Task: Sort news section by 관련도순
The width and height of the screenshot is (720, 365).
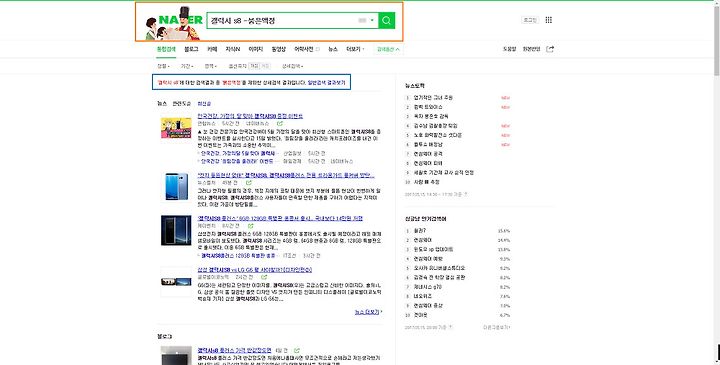Action: (181, 104)
